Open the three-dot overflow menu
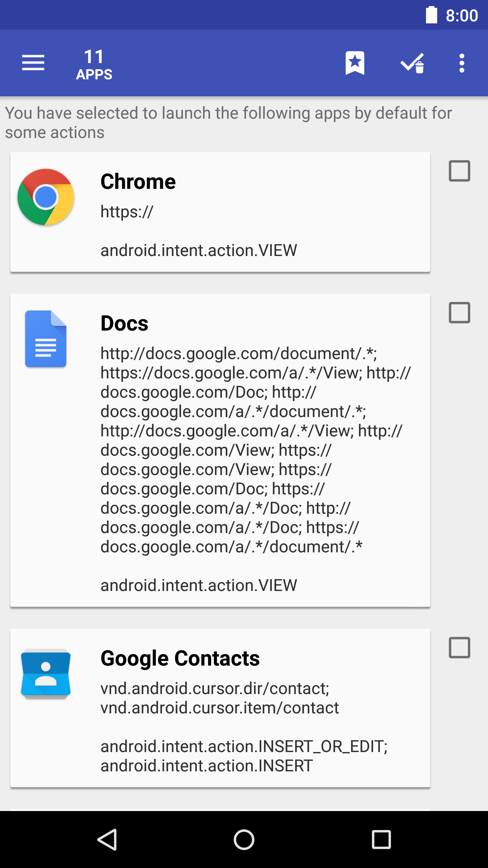Screen dimensions: 488x868 pos(462,63)
